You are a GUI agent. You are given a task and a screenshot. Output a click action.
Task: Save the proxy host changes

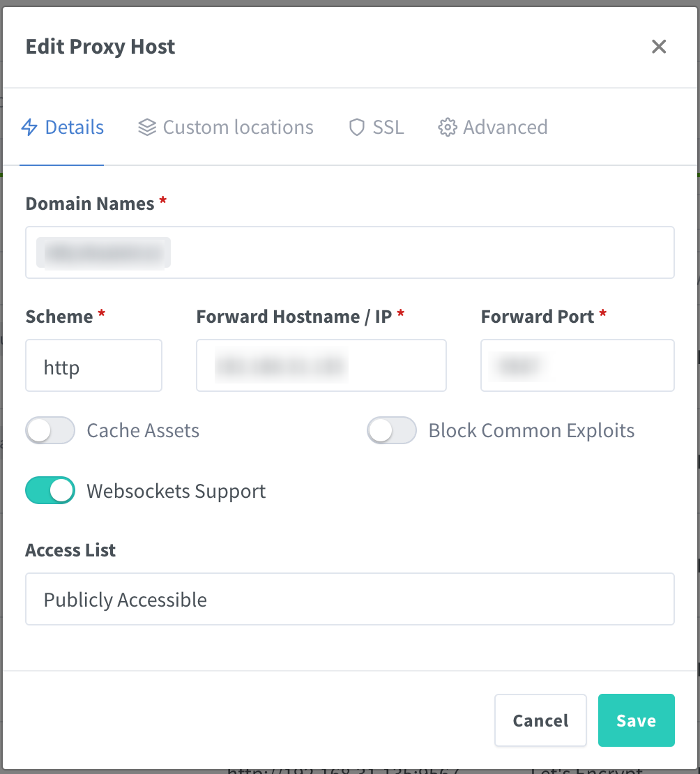[637, 720]
